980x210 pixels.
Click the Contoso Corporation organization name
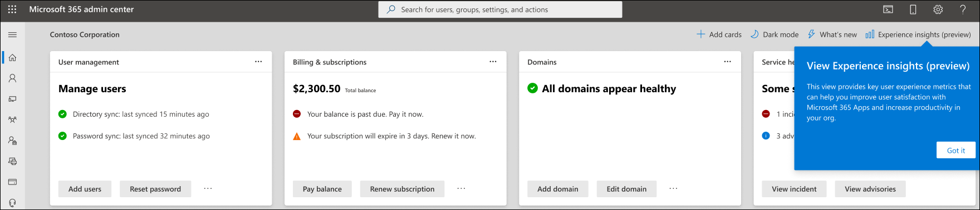[85, 34]
